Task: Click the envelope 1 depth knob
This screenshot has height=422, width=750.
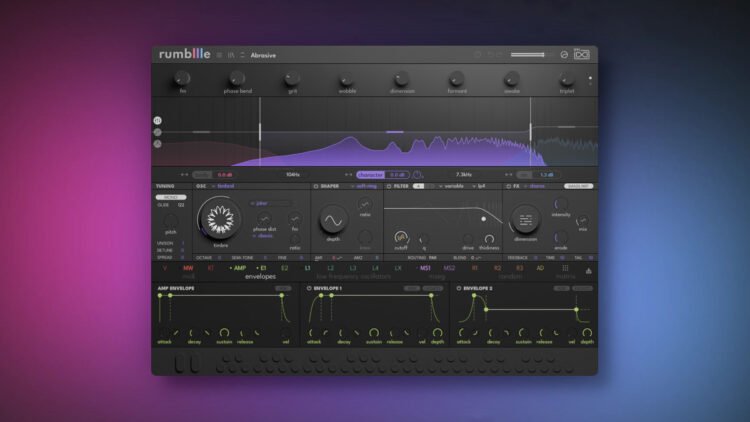Action: point(437,333)
